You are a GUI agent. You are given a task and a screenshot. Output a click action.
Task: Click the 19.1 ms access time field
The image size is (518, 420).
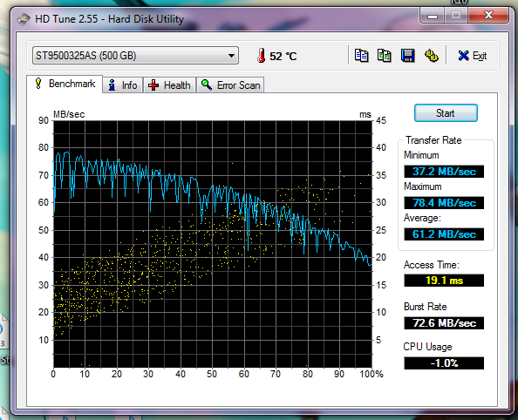tap(444, 281)
